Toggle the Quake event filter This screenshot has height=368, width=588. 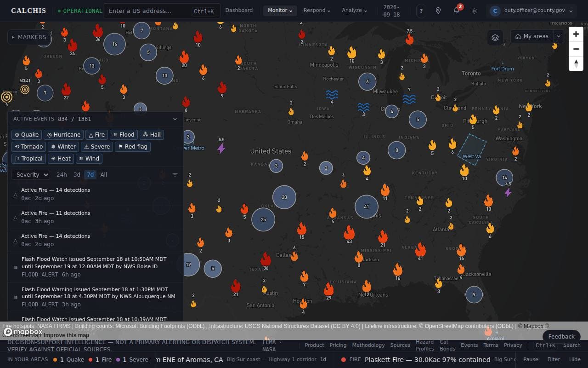click(27, 135)
